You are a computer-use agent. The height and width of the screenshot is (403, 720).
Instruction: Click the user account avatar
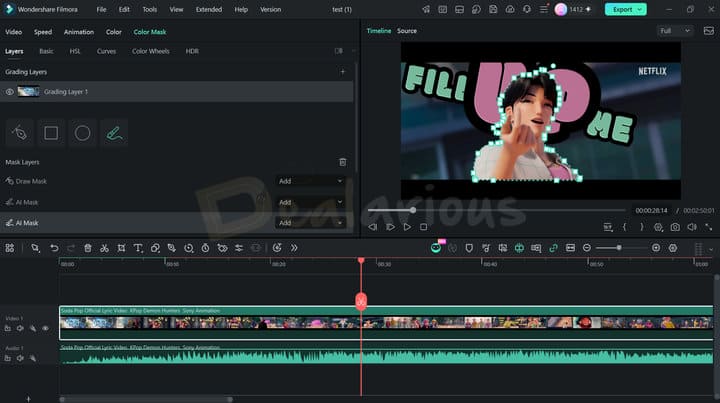pos(560,9)
